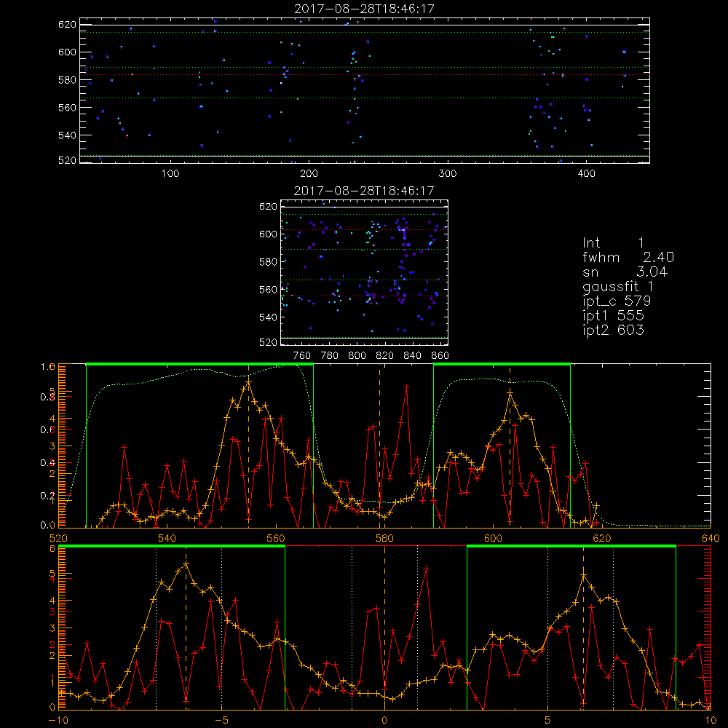The image size is (728, 728).
Task: Click x-axis label 10 on the bottom plot
Action: point(711,721)
